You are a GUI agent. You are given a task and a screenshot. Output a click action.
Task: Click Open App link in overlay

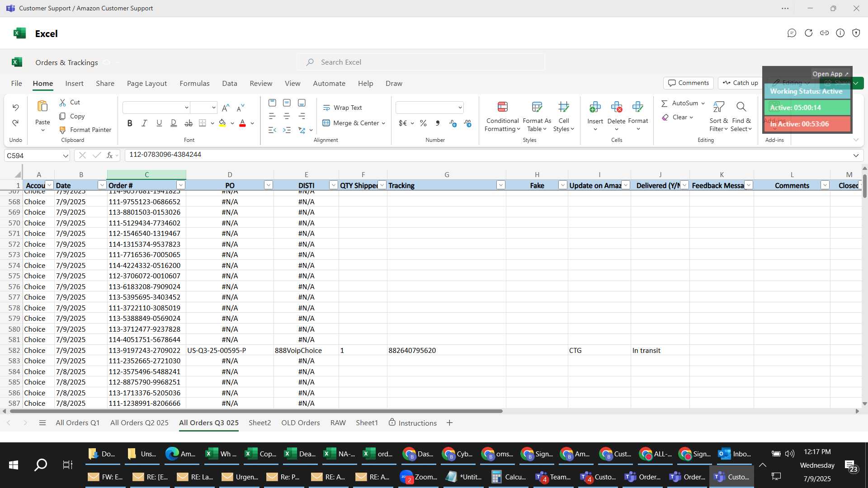point(830,74)
